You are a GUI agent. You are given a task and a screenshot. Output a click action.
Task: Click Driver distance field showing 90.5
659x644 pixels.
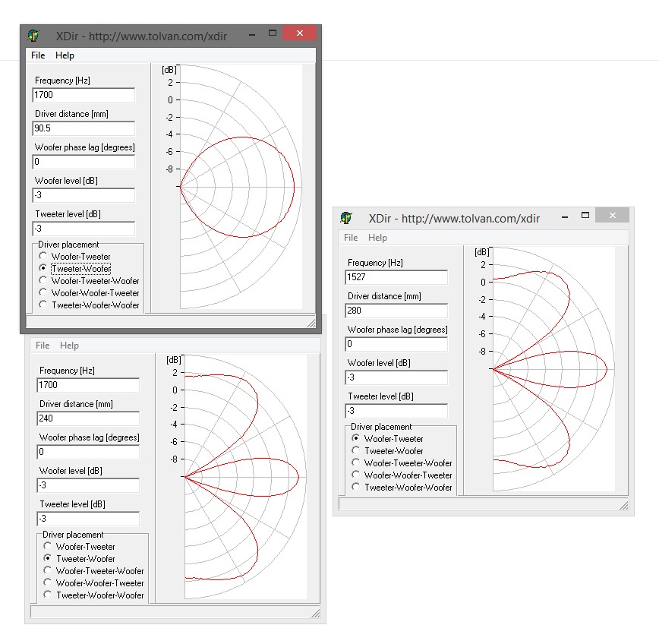[x=84, y=128]
